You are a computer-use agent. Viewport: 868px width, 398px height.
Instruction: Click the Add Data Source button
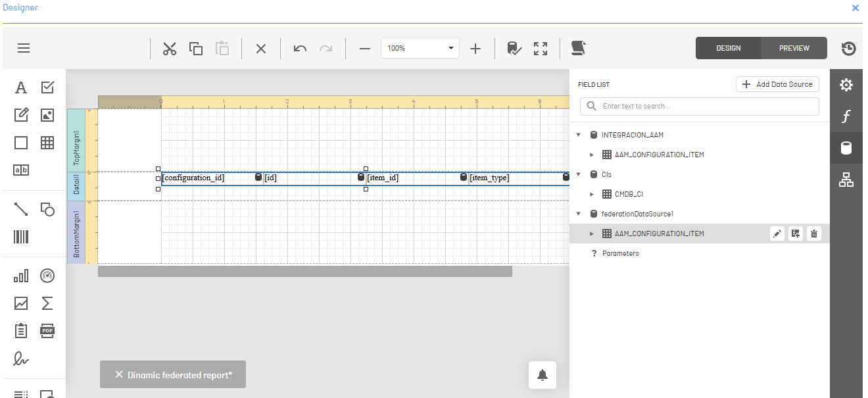pyautogui.click(x=777, y=84)
